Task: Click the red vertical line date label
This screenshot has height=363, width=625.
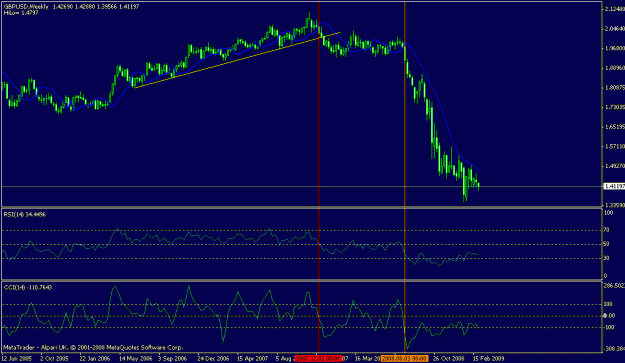Action: (318, 358)
